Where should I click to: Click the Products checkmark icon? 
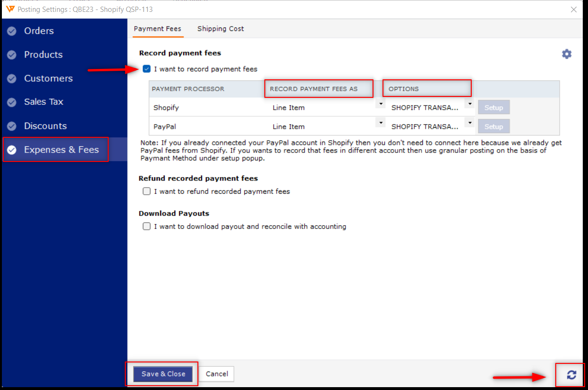coord(12,55)
